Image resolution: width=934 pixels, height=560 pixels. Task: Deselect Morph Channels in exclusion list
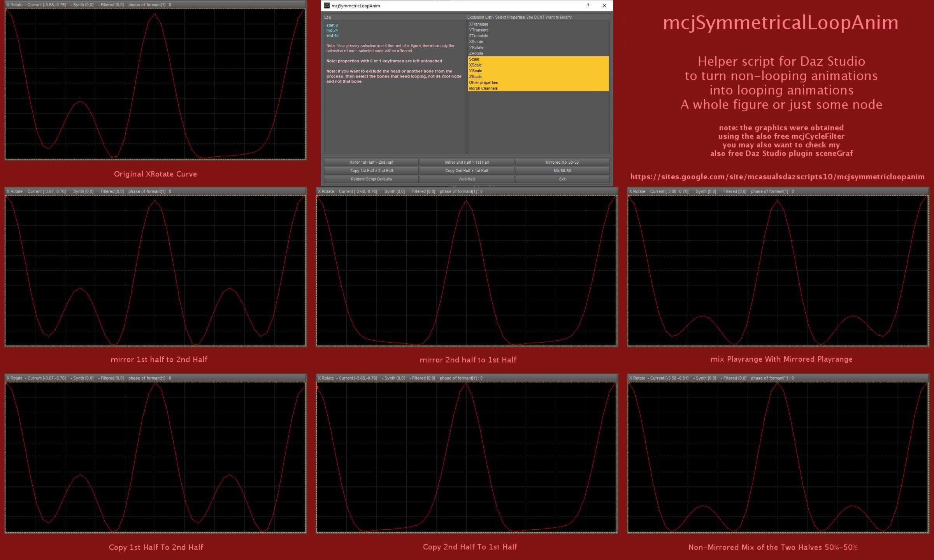coord(483,88)
